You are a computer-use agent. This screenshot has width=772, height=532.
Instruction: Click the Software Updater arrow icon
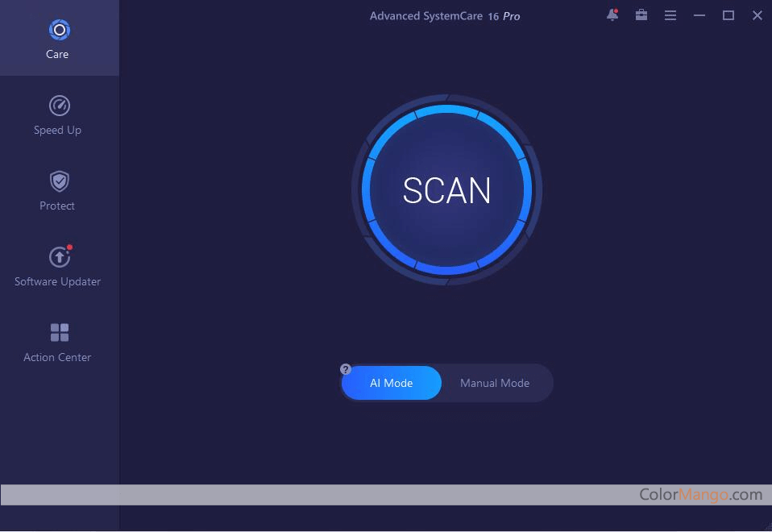[59, 257]
